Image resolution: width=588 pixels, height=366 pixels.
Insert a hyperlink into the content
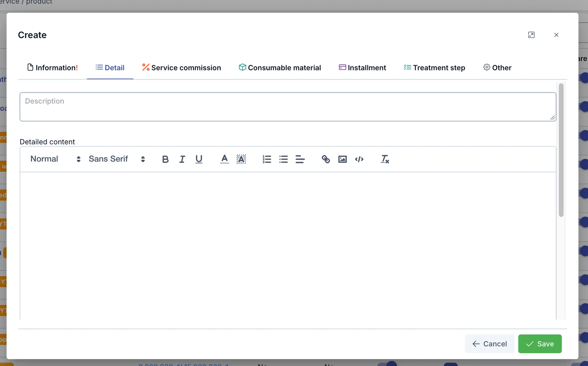coord(326,159)
